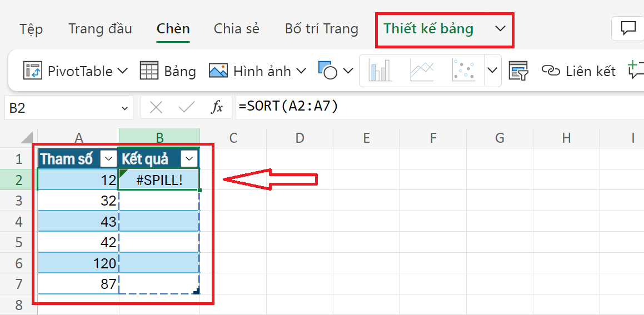Confirm formula with checkmark icon
644x315 pixels.
click(187, 108)
